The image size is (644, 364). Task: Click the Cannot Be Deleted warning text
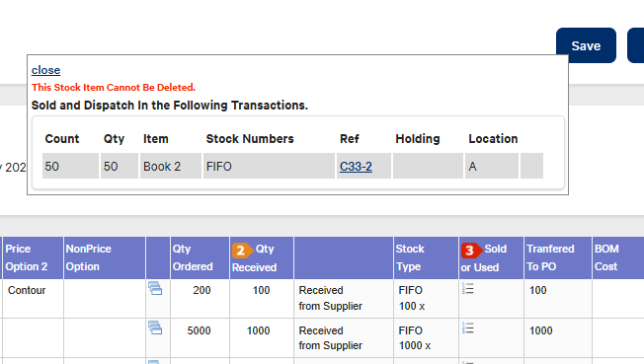(114, 88)
